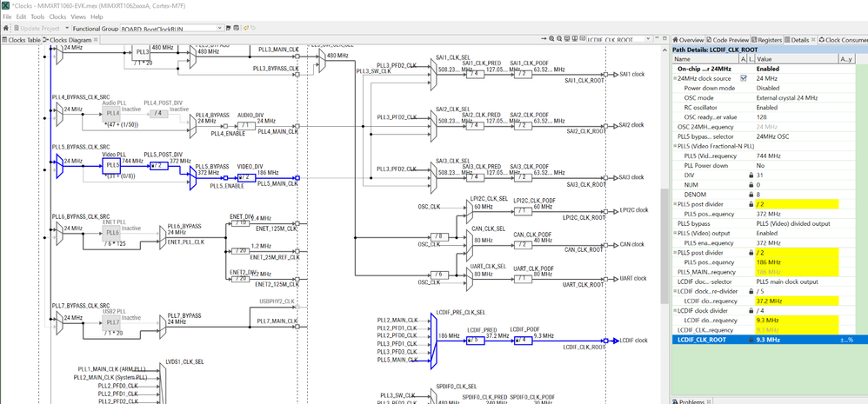Click the lock icon on NUM row
This screenshot has height=404, width=868.
751,184
